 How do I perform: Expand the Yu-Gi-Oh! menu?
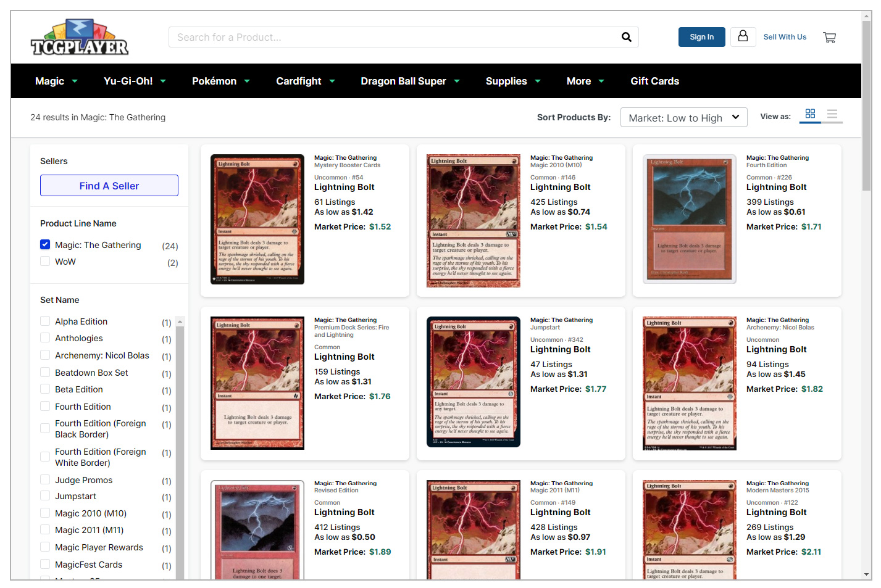135,81
